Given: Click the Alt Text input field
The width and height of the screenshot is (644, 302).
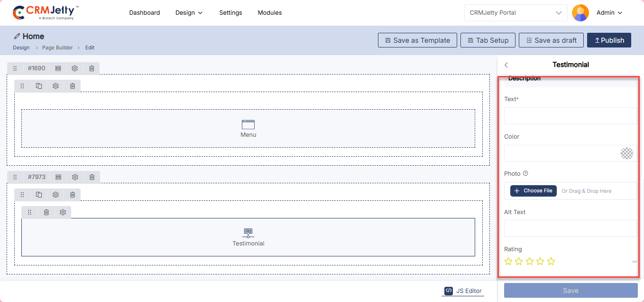Looking at the screenshot, I should [x=569, y=228].
